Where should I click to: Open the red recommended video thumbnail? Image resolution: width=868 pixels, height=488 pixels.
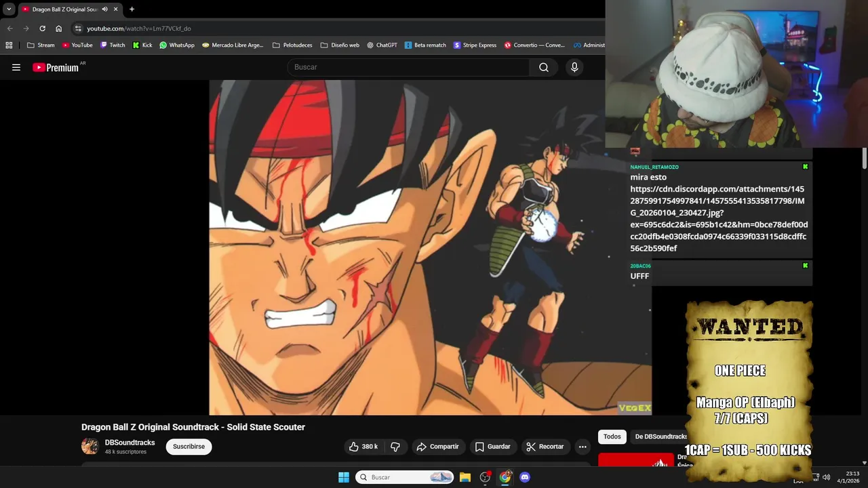coord(636,461)
